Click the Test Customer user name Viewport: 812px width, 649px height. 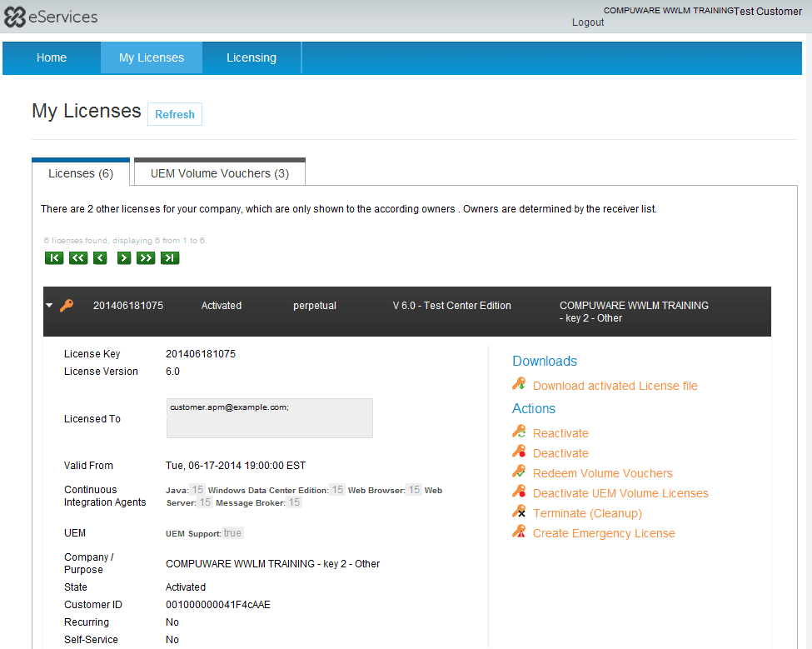[x=768, y=12]
